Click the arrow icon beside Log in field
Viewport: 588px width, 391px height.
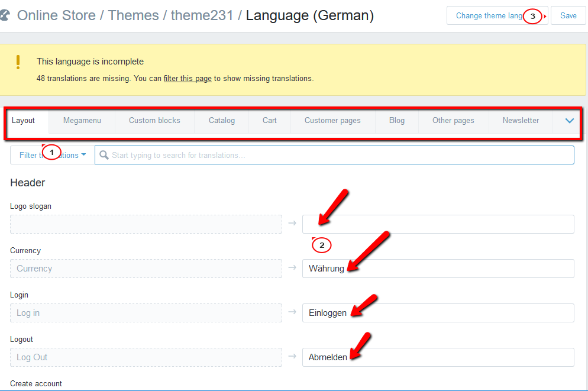pyautogui.click(x=292, y=312)
